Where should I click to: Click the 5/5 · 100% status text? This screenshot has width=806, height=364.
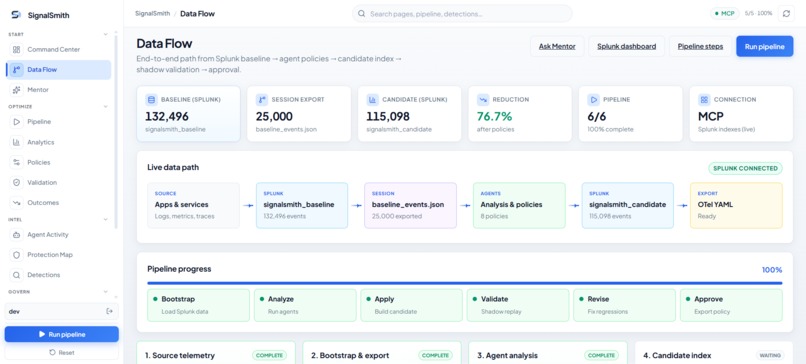(x=759, y=13)
